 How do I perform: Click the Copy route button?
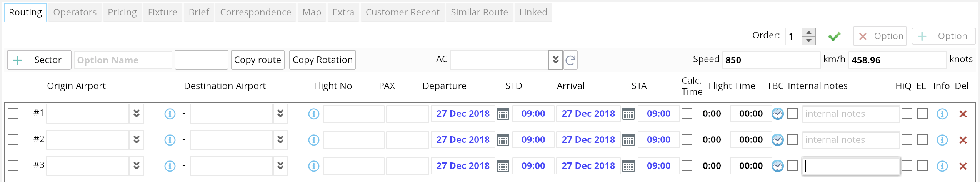pyautogui.click(x=257, y=60)
